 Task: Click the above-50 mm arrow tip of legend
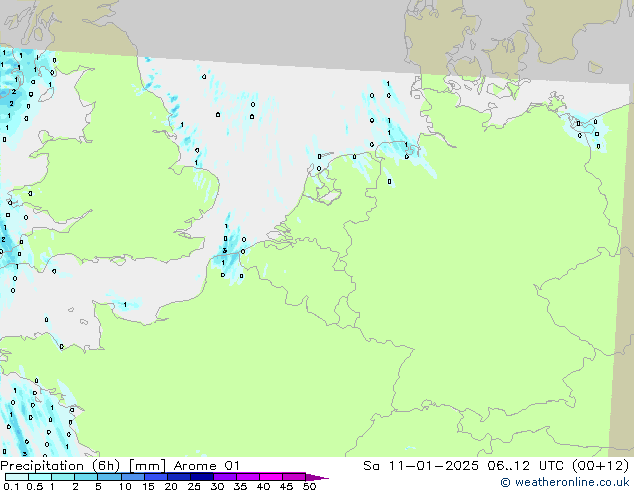coord(317,477)
